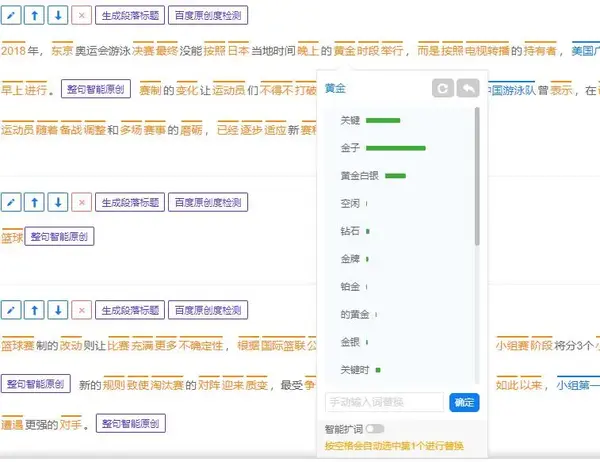Generate paragraph title for 篮球赛制的改动 paragraph
600x462 pixels.
(130, 310)
